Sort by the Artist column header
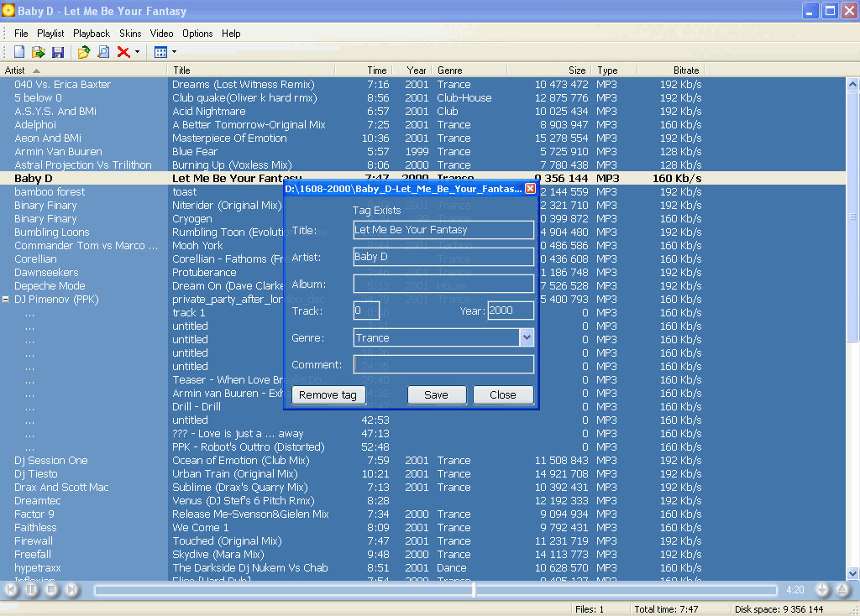Image resolution: width=860 pixels, height=616 pixels. (x=83, y=70)
